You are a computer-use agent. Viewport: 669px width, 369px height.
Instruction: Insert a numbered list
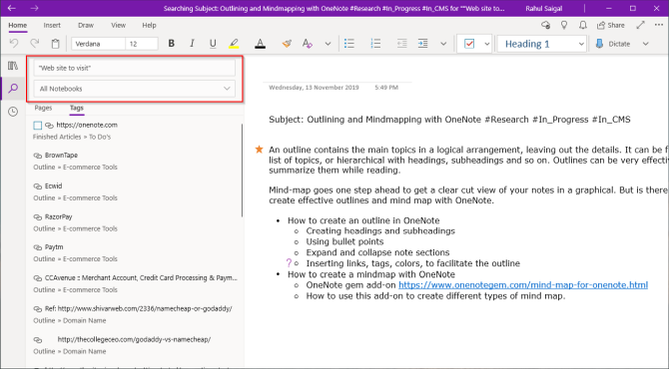376,44
